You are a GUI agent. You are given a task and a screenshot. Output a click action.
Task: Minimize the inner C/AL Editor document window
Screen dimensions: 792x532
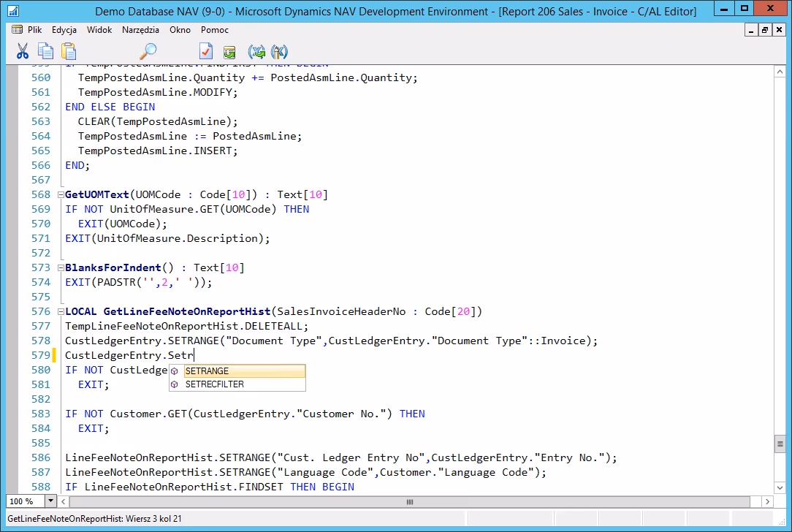click(751, 30)
